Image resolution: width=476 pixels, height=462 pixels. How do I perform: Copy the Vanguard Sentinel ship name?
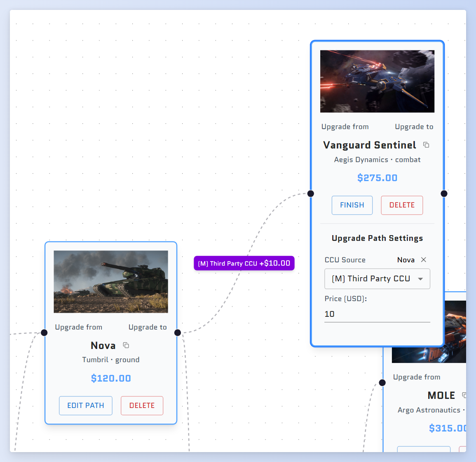pos(426,145)
